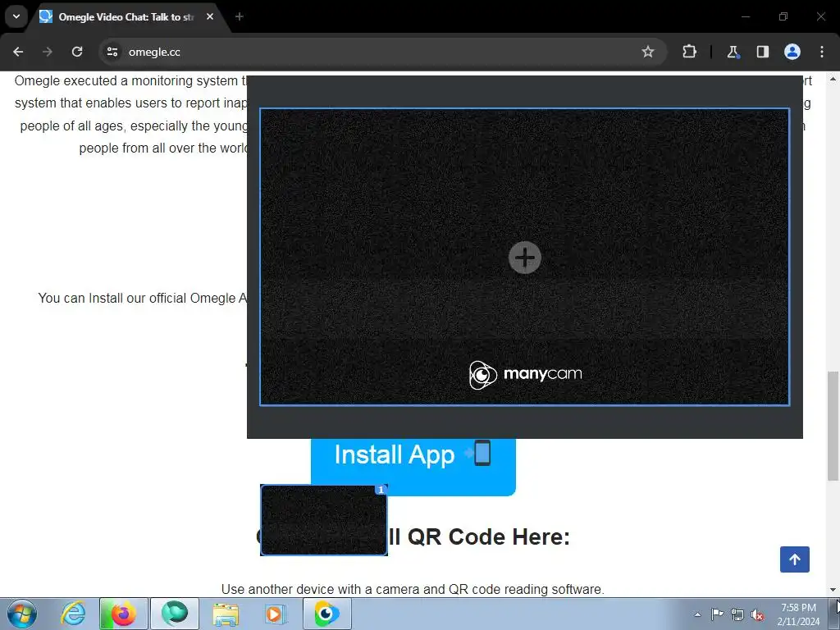The height and width of the screenshot is (630, 840).
Task: Toggle the browser side panel icon
Action: (762, 52)
